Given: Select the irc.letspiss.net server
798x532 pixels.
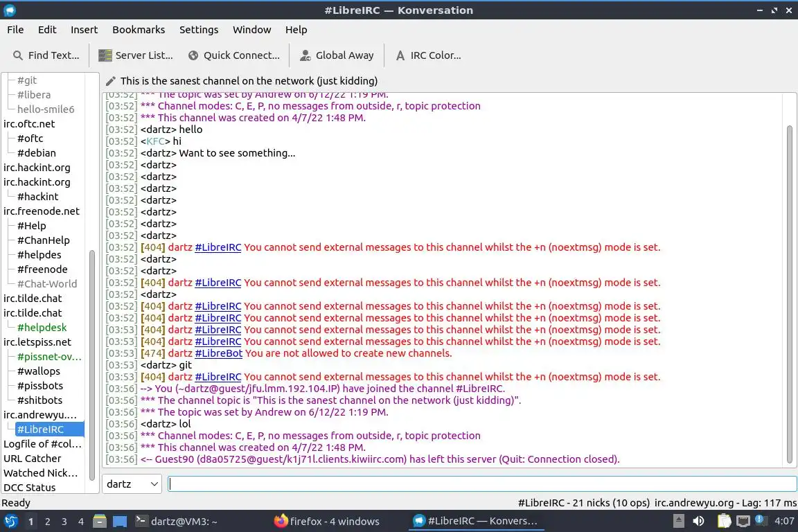Looking at the screenshot, I should pyautogui.click(x=37, y=342).
